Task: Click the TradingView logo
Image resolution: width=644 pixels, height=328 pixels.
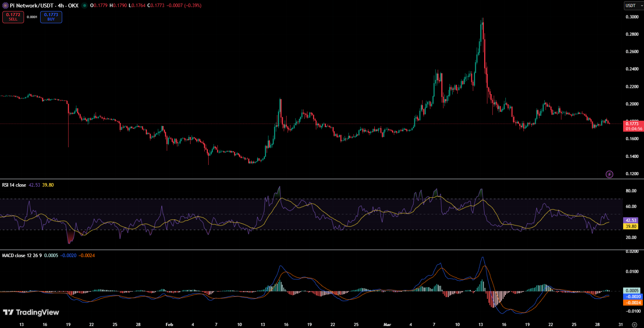Action: point(31,312)
